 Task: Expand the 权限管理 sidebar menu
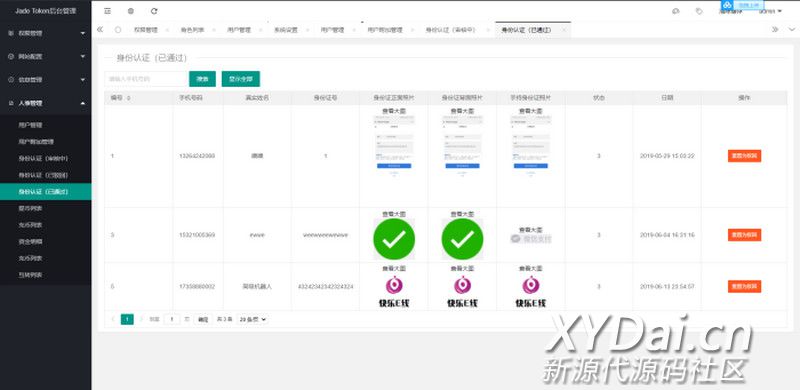coord(46,33)
